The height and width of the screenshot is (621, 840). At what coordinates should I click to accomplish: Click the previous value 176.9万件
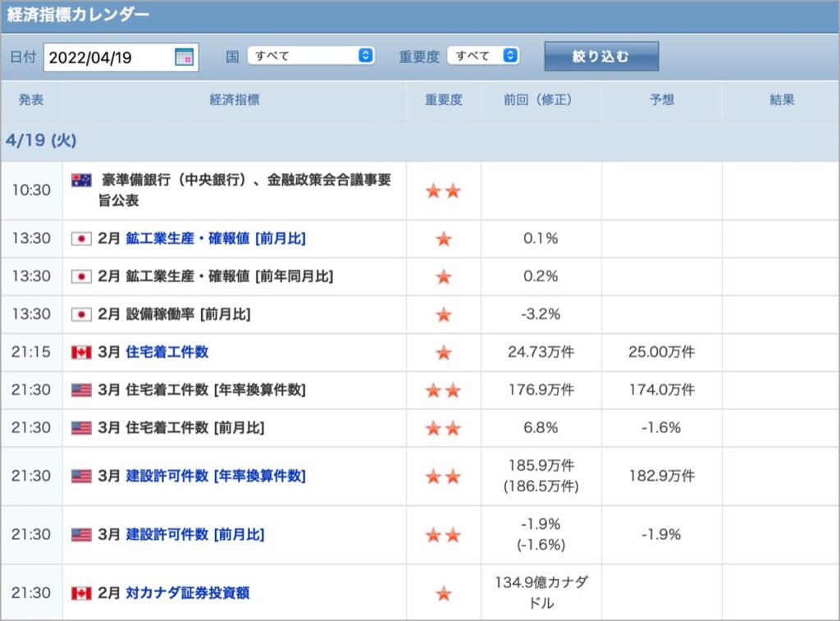541,390
